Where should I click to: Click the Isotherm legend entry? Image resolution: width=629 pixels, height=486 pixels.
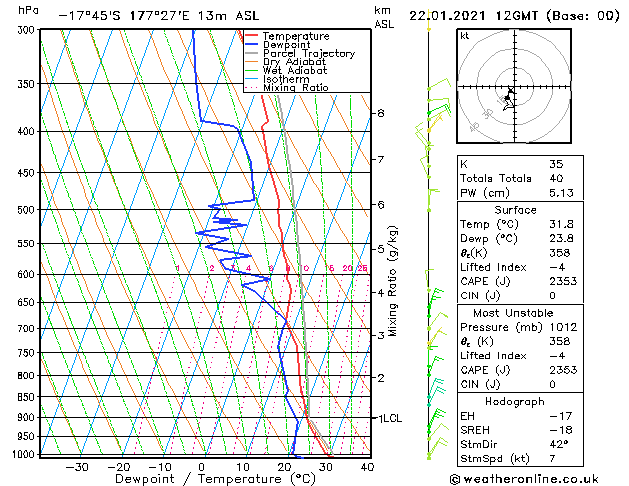point(277,79)
